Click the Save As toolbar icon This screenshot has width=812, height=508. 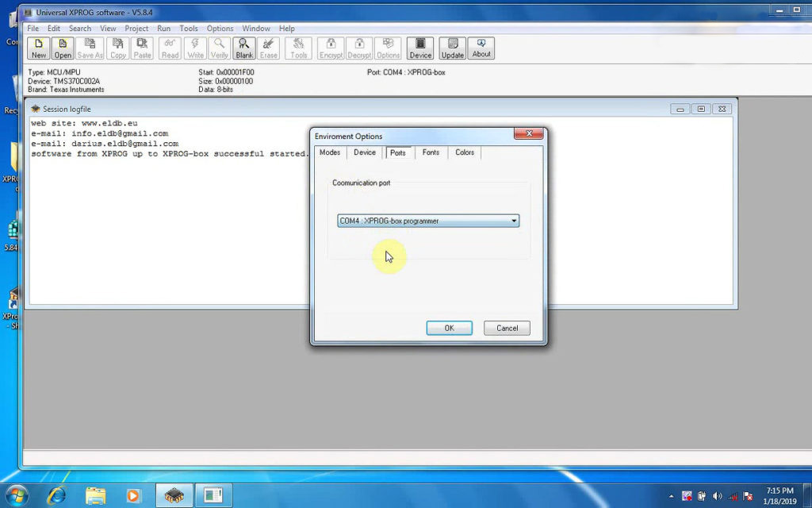(90, 48)
